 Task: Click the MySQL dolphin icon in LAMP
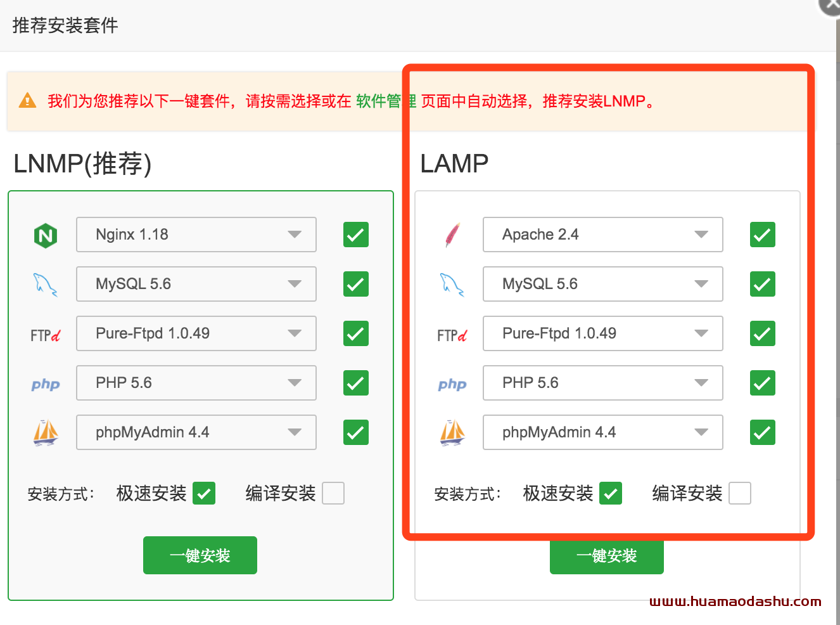pos(452,285)
